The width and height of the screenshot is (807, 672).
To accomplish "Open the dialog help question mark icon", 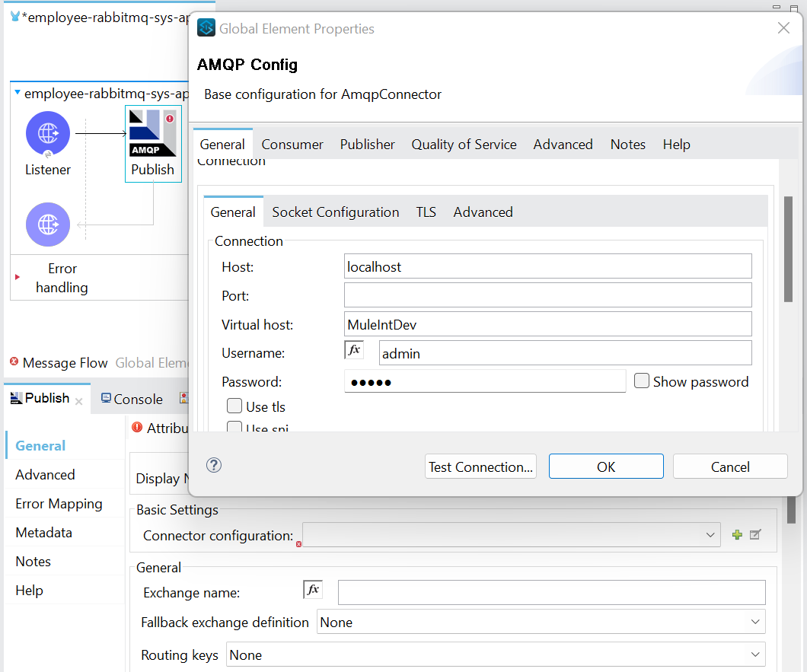I will point(214,465).
